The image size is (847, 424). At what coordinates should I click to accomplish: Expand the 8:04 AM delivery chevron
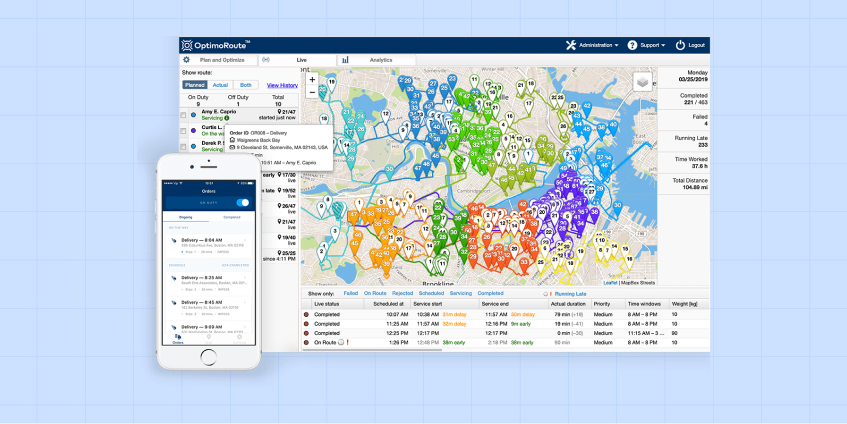tap(245, 239)
